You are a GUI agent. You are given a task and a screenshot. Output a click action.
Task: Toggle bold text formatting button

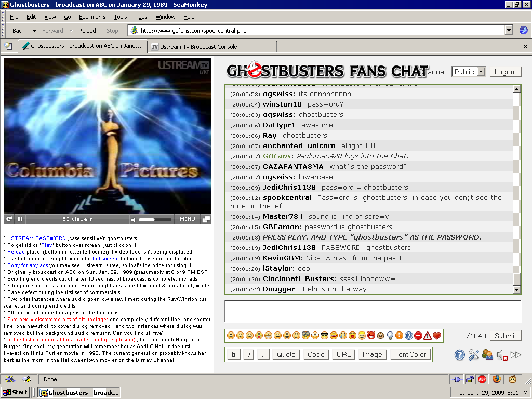tap(233, 354)
